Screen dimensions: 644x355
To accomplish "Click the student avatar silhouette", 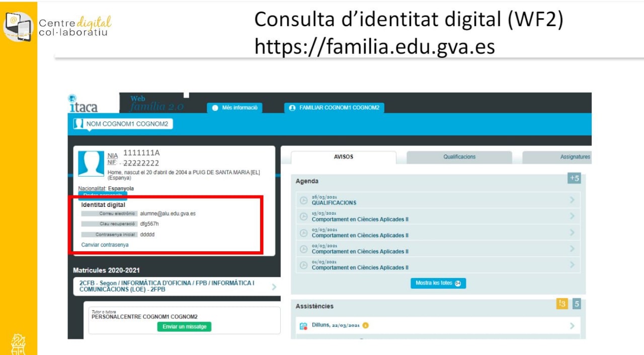I will click(x=91, y=163).
